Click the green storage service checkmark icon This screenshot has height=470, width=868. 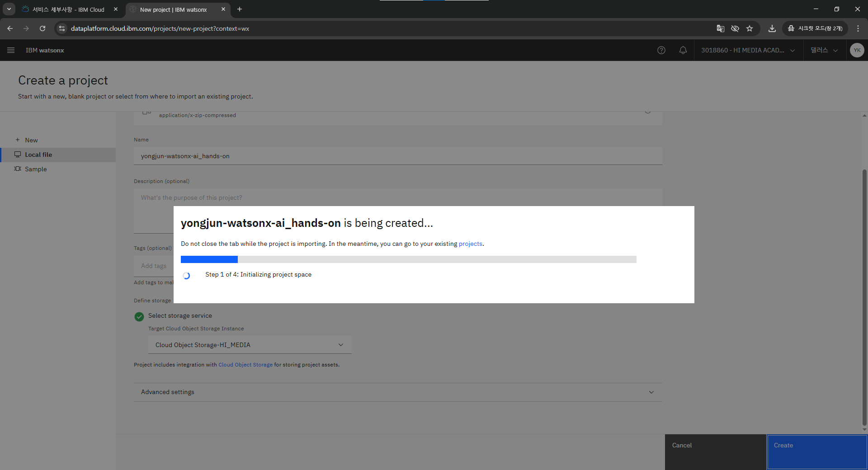(139, 316)
